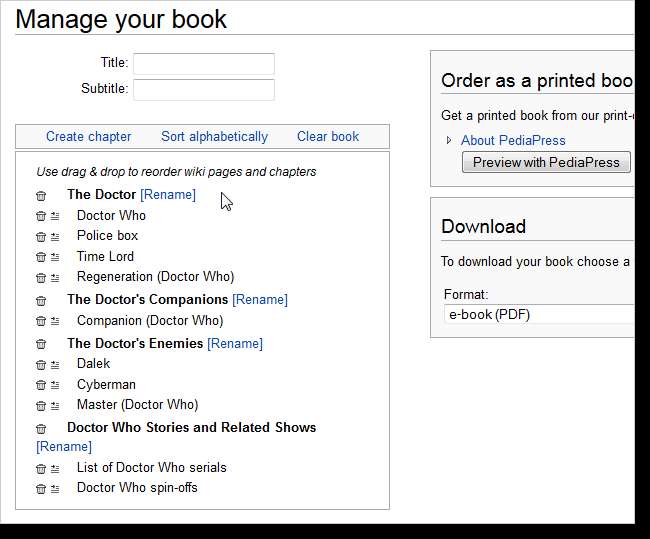Open the e-book (PDF) format dropdown

(x=540, y=314)
